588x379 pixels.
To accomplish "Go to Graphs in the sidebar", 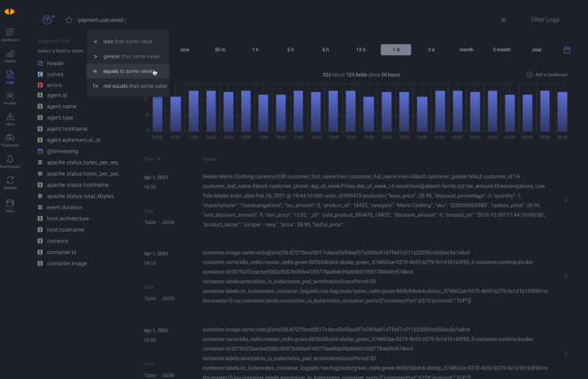I will tap(9, 54).
